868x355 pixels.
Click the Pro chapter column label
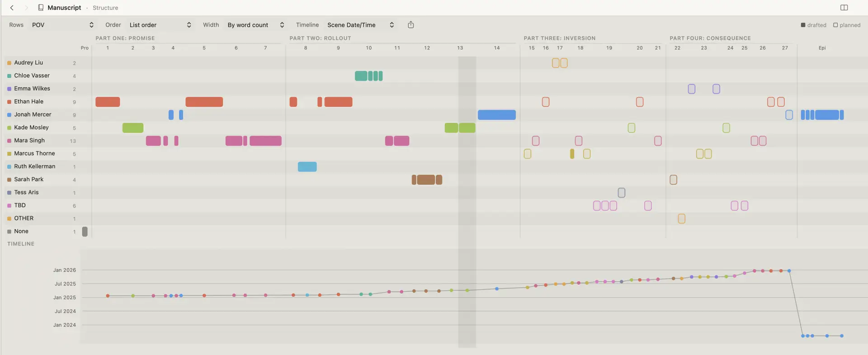tap(85, 48)
